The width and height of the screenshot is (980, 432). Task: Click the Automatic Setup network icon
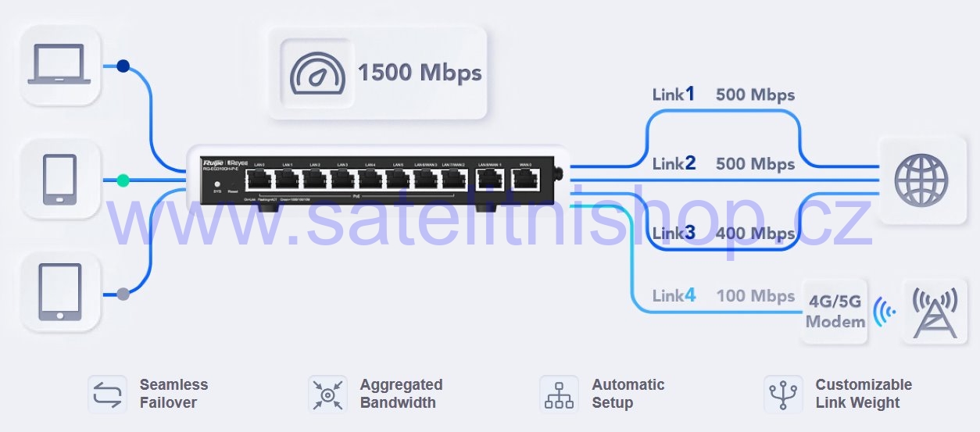point(559,395)
